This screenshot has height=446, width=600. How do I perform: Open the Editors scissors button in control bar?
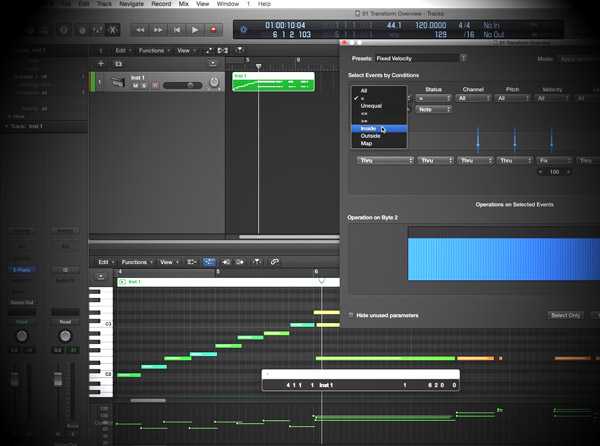[x=113, y=30]
